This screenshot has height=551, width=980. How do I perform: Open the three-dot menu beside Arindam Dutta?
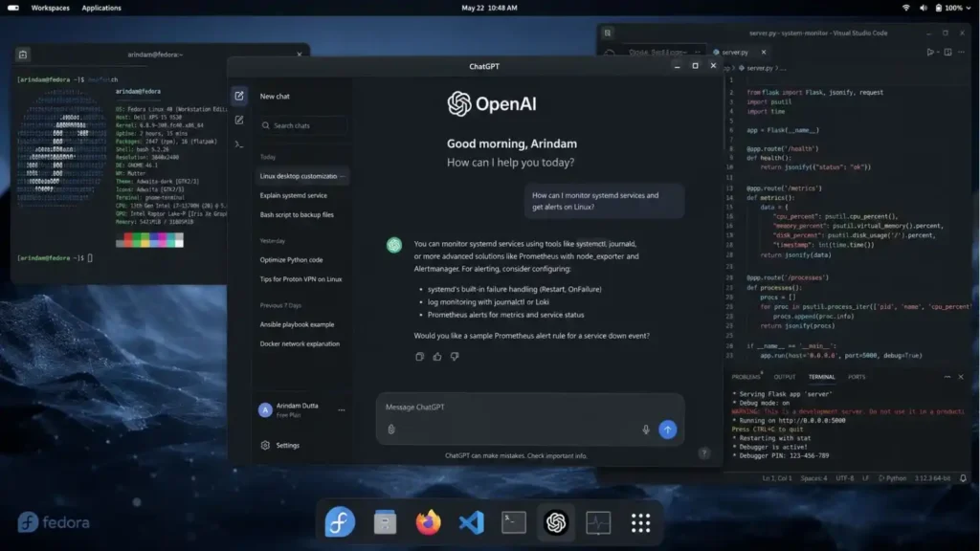[x=342, y=409]
